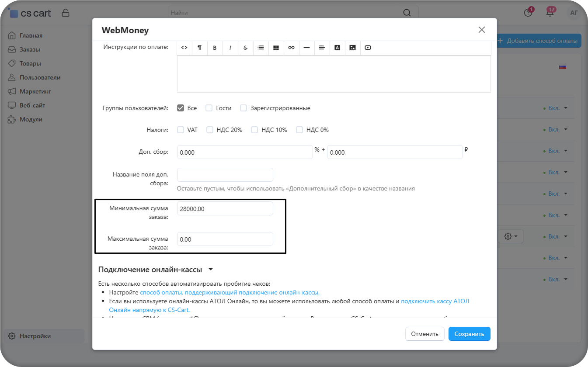The image size is (588, 367).
Task: Focus the Доп. сбор fixed ruble field
Action: (395, 152)
